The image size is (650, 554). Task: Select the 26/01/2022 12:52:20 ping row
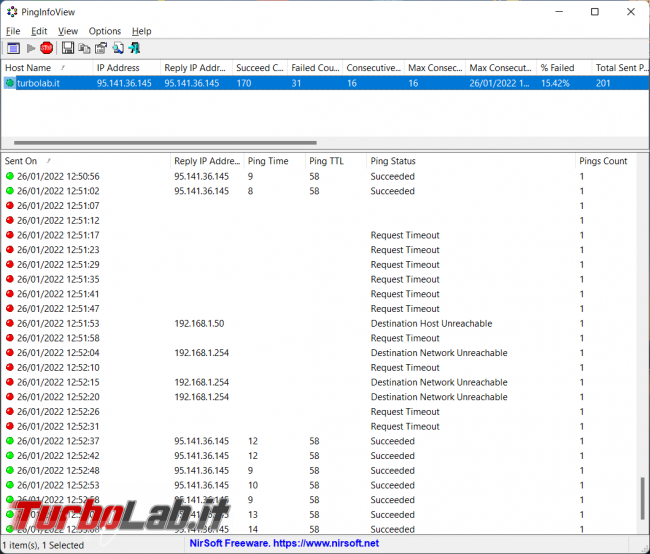click(x=319, y=397)
